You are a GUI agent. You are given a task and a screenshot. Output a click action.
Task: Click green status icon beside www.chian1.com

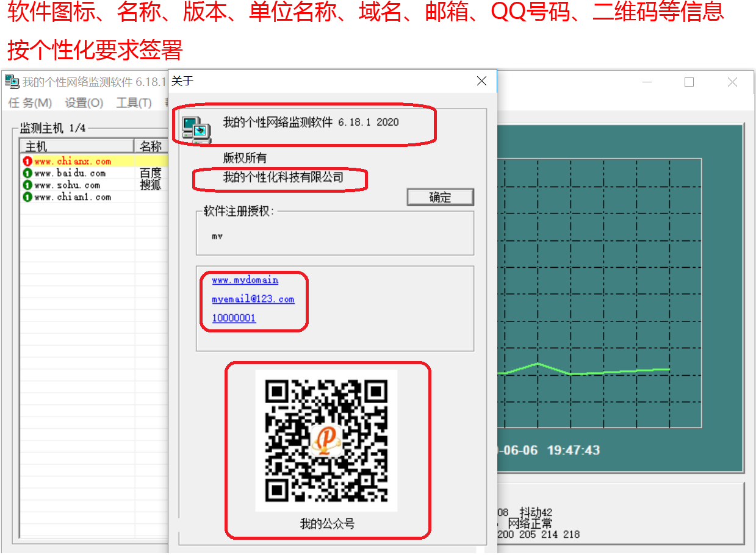pos(27,197)
